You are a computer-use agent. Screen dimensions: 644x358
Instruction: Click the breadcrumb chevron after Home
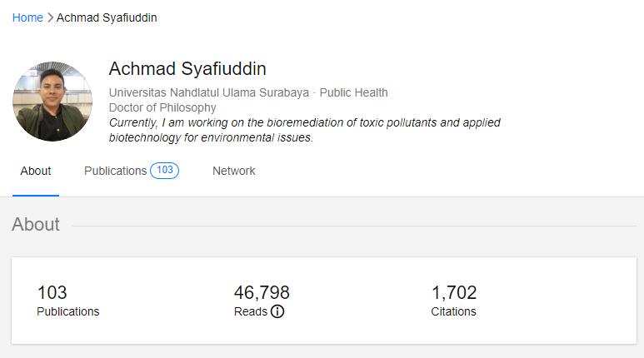pyautogui.click(x=50, y=17)
